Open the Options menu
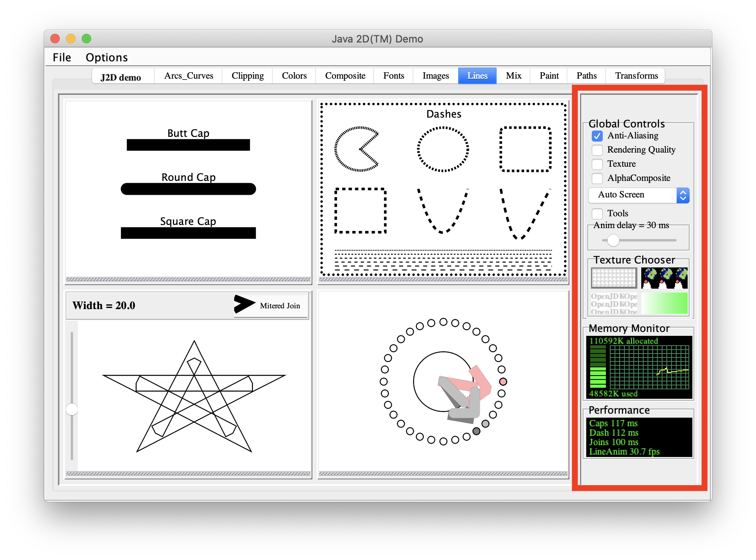756x560 pixels. (106, 57)
